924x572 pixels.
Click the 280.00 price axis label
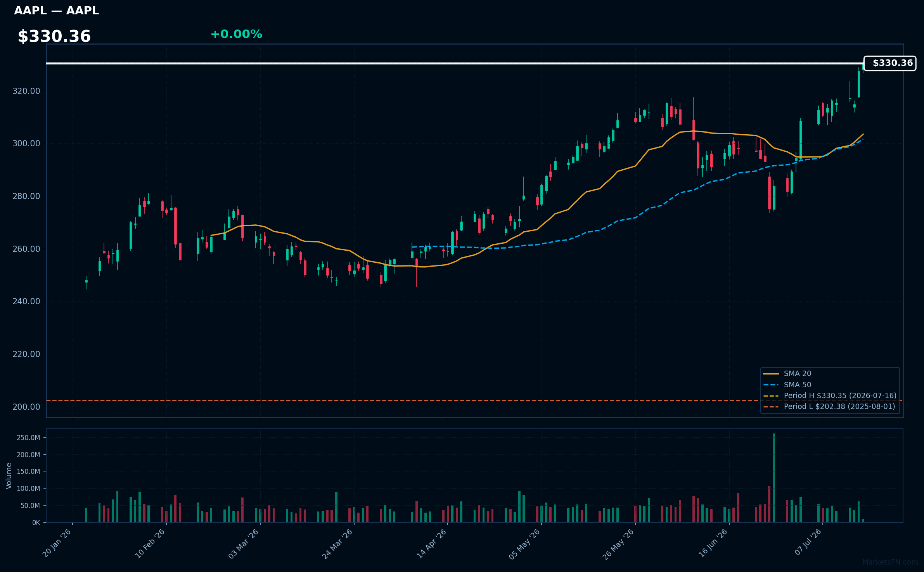point(26,196)
